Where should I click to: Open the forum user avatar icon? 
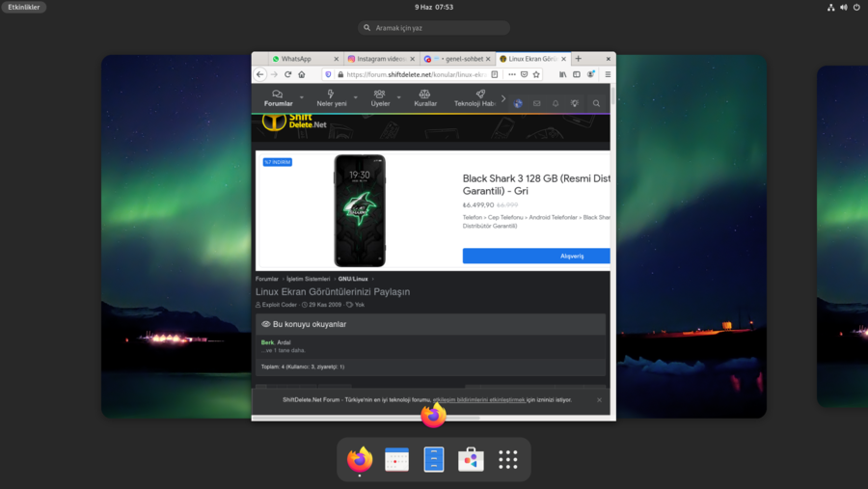click(x=518, y=103)
